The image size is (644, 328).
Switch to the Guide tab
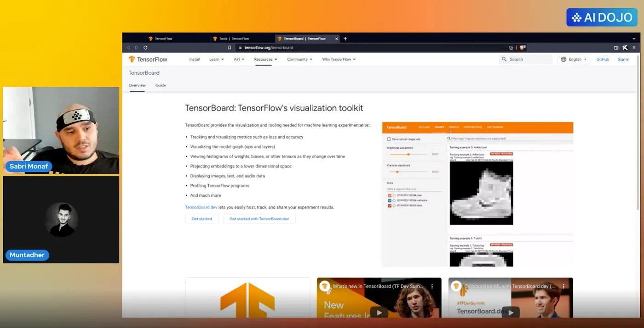point(161,85)
